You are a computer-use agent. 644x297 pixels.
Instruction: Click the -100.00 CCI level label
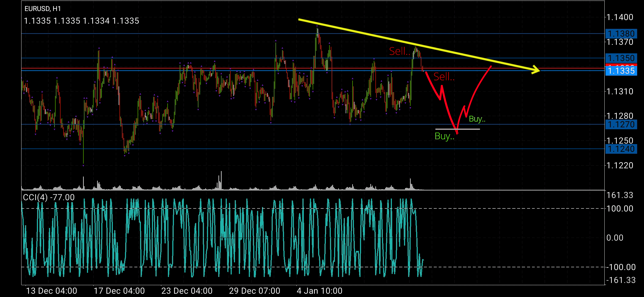(x=621, y=267)
